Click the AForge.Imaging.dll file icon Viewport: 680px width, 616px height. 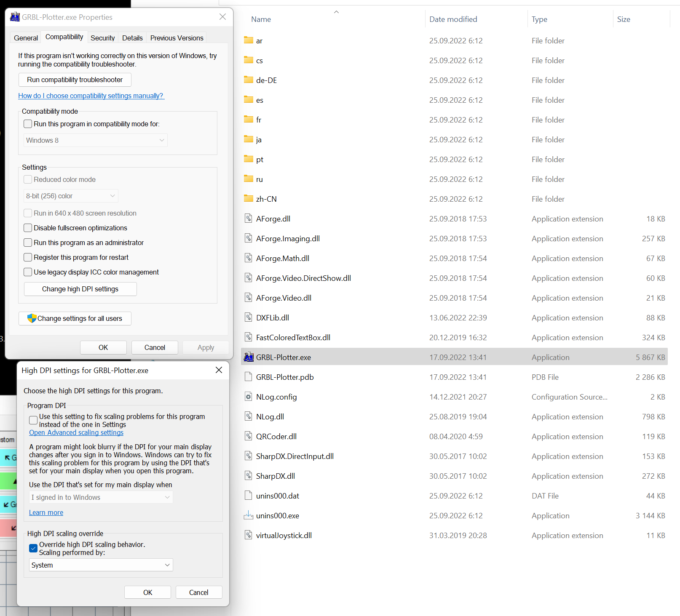pos(249,239)
